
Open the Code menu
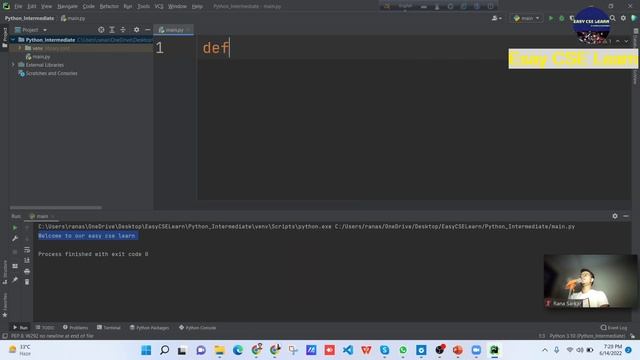tap(89, 6)
